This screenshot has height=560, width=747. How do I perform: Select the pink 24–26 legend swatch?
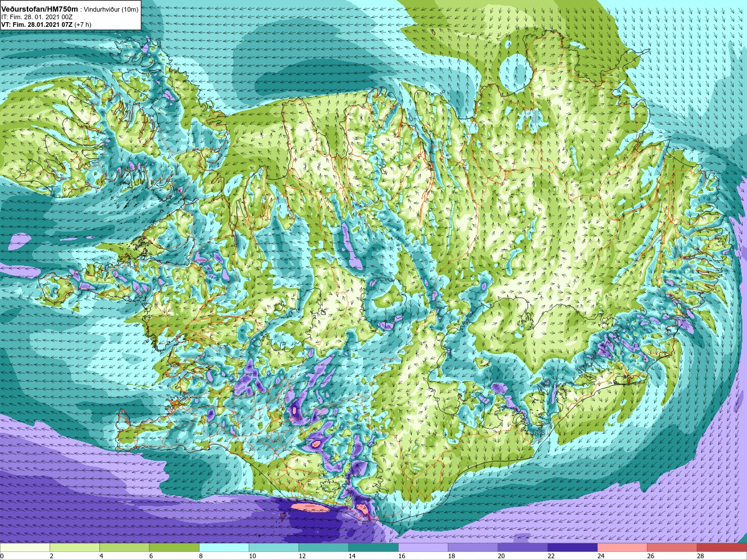[x=622, y=548]
